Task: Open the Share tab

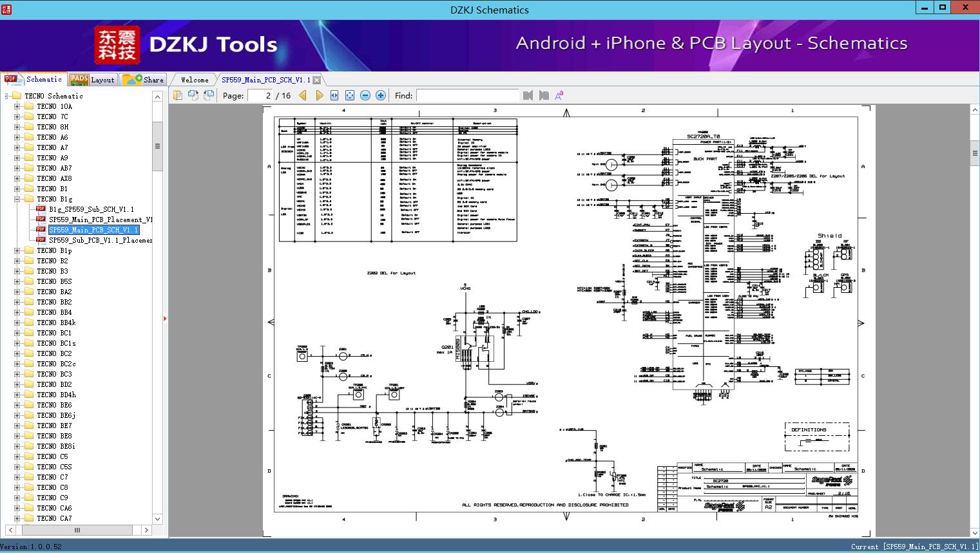Action: [144, 80]
